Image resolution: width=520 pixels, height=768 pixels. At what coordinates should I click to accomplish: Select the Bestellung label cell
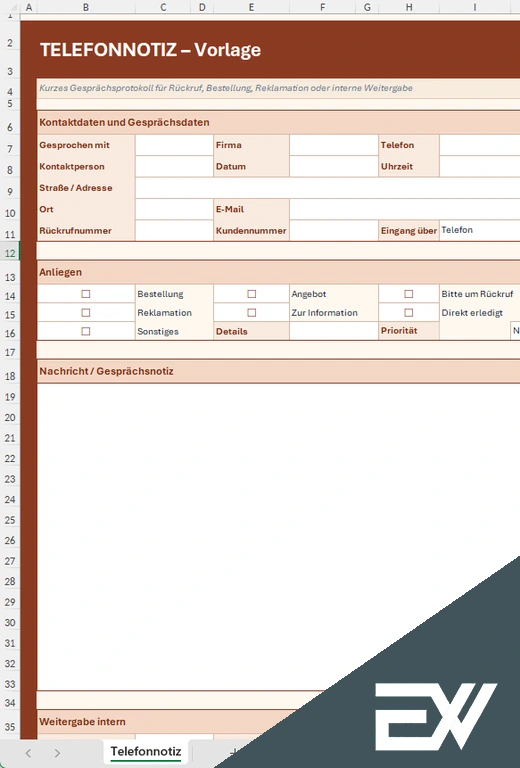(x=174, y=294)
